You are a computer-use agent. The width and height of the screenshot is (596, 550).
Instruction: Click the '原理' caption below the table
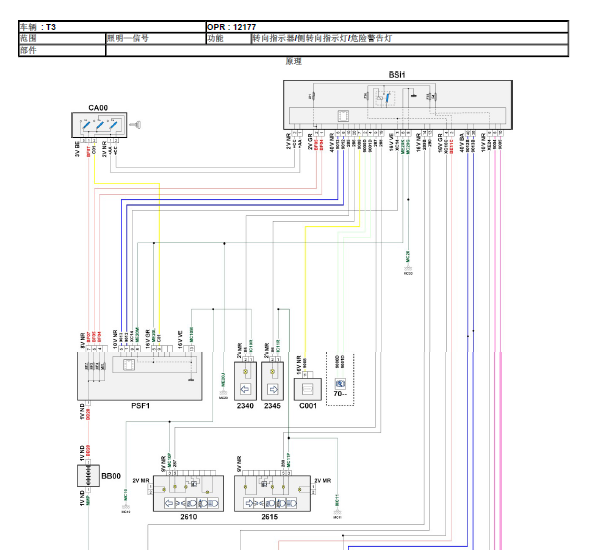(x=293, y=61)
